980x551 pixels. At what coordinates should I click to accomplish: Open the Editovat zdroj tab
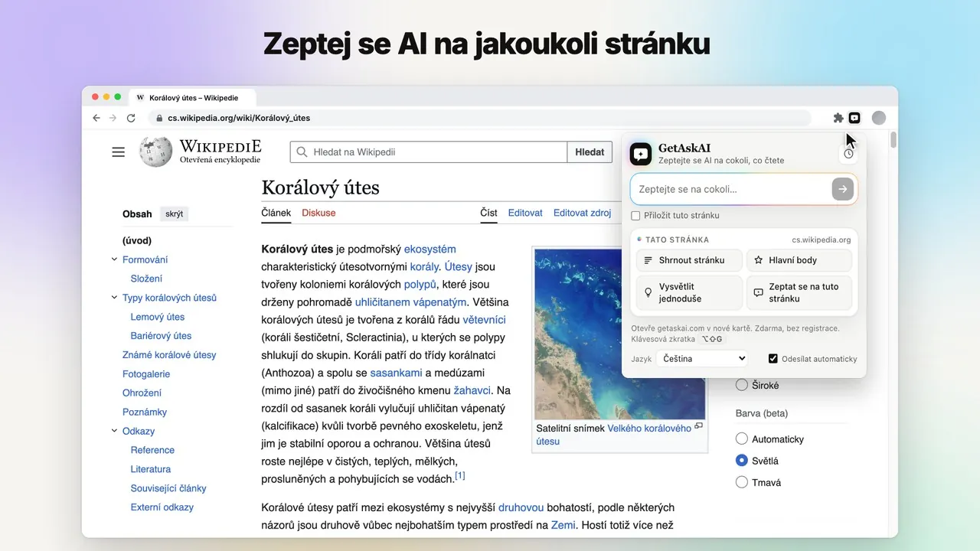583,213
